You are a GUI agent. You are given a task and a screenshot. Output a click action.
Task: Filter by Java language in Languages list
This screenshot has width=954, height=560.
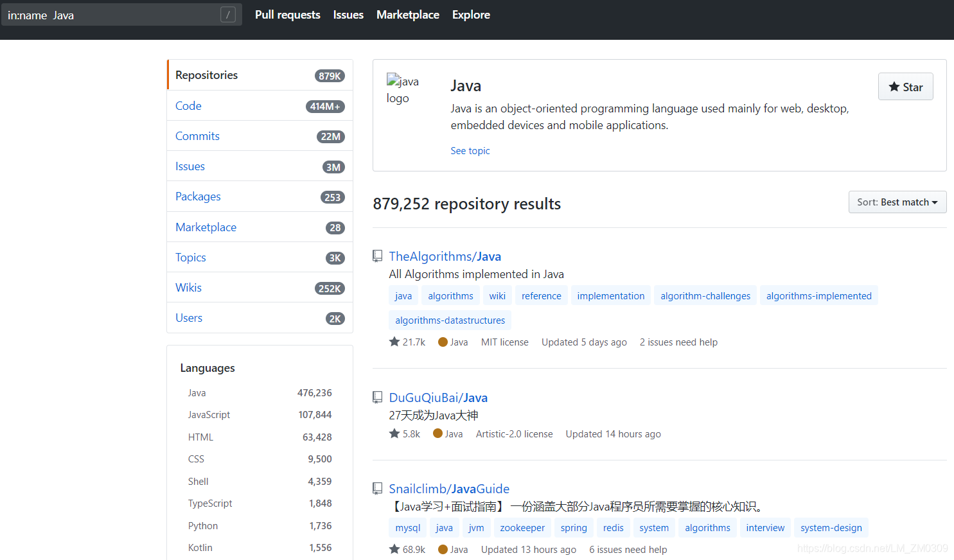point(260,393)
